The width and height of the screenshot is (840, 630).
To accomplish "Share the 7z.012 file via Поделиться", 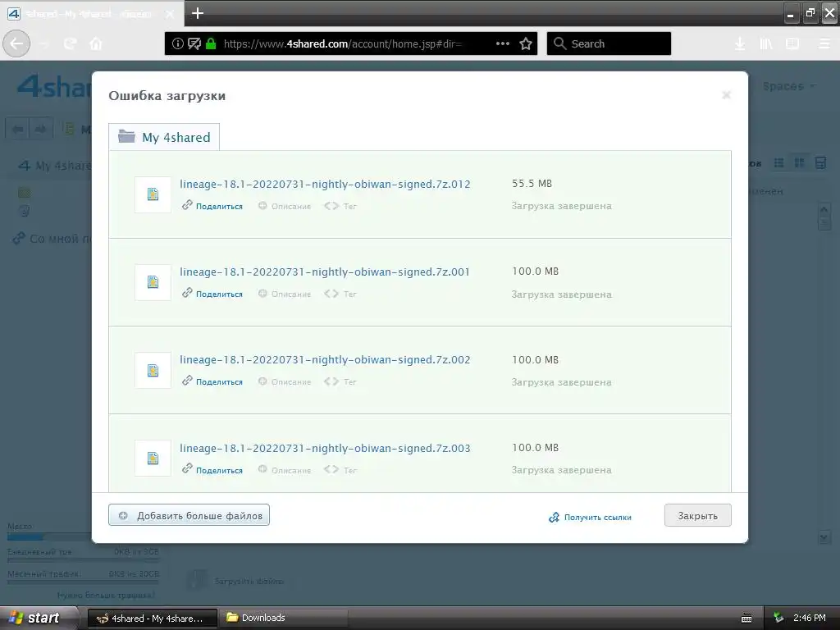I will click(212, 206).
